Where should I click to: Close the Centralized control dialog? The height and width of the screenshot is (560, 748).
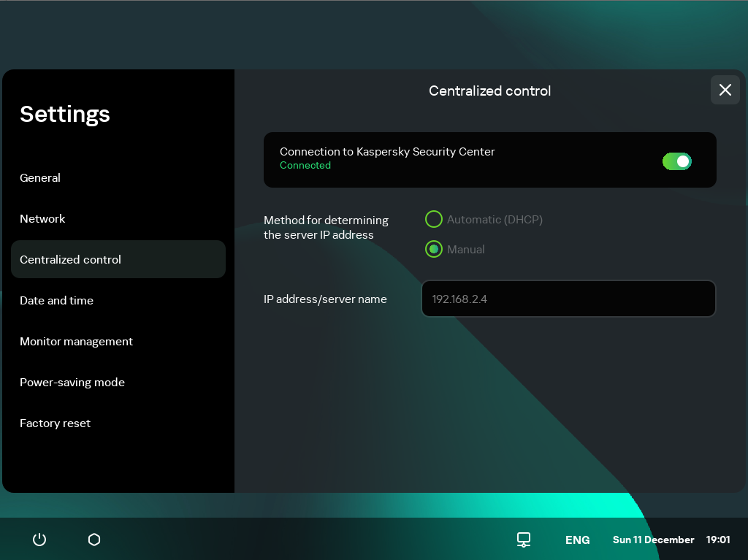(725, 90)
